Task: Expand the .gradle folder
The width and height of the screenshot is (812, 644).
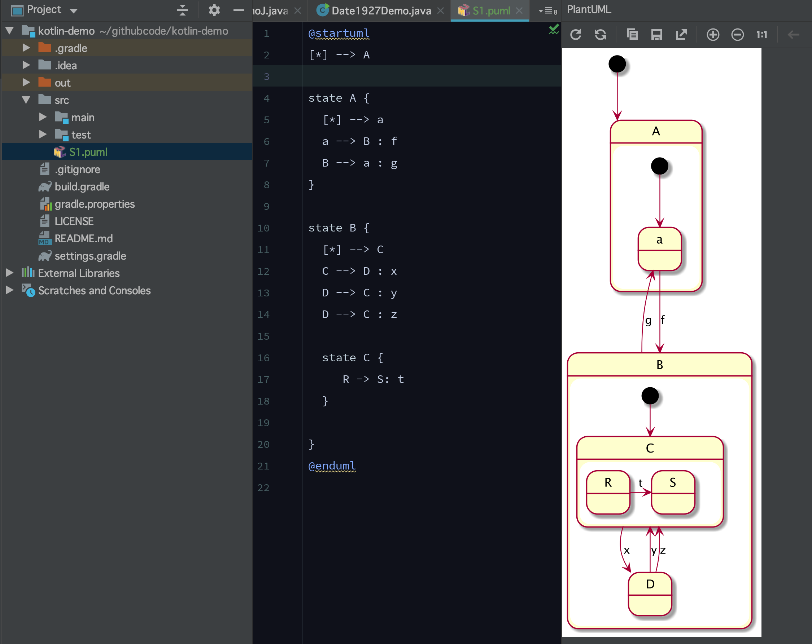Action: (x=26, y=48)
